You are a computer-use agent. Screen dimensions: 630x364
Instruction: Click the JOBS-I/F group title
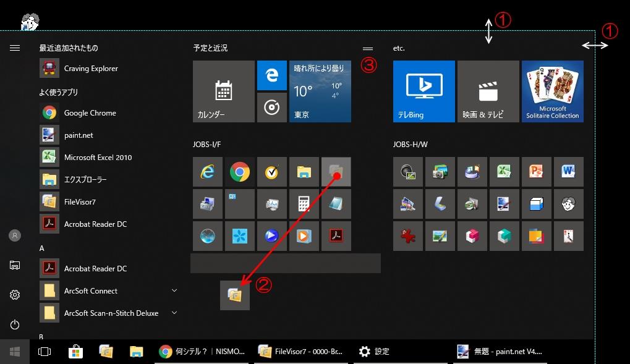[x=207, y=145]
